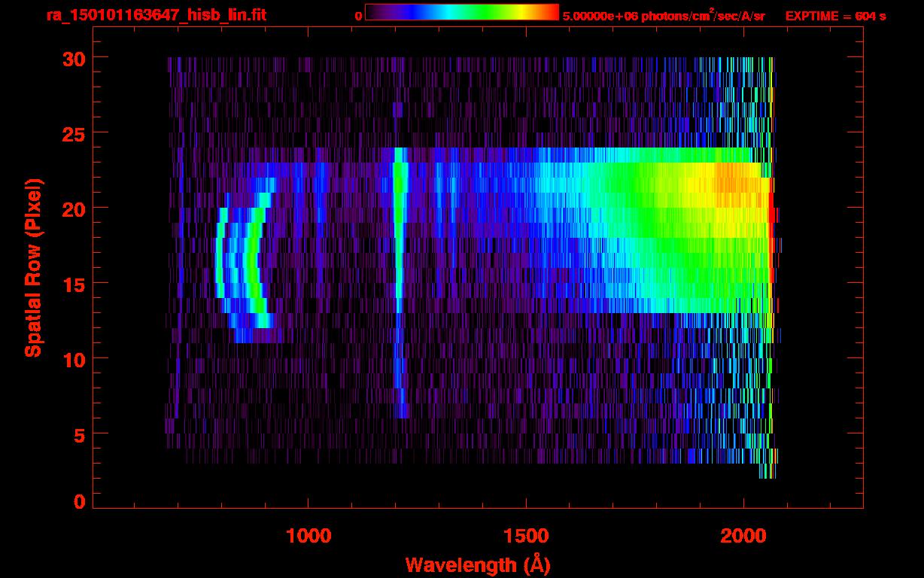The height and width of the screenshot is (578, 924).
Task: Click the EXPTIME = 604 s label
Action: [835, 16]
